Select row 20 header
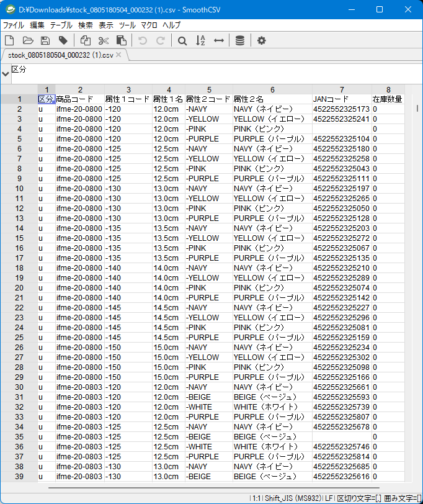The width and height of the screenshot is (423, 504). pos(19,288)
